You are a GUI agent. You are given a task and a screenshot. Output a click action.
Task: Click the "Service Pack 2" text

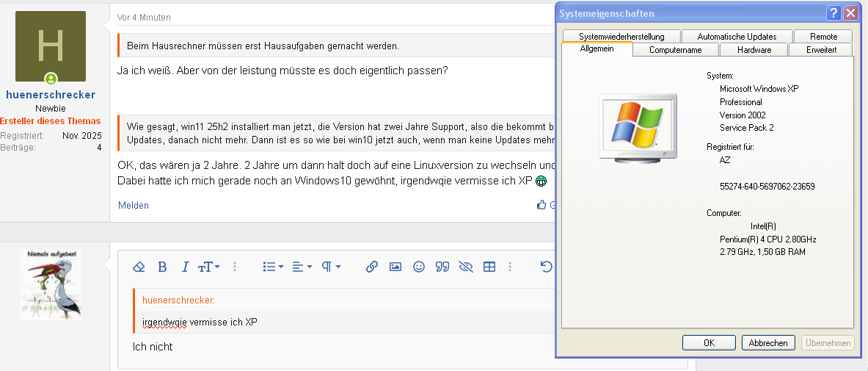click(747, 128)
